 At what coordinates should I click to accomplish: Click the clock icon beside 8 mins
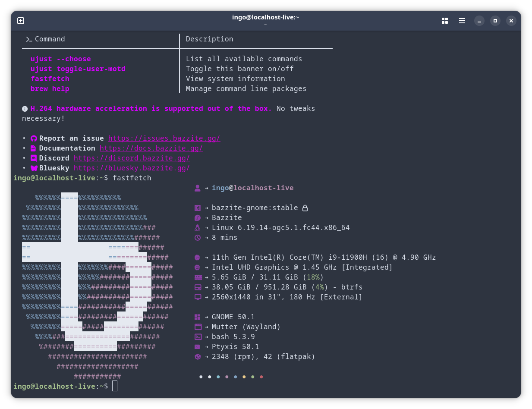(198, 238)
